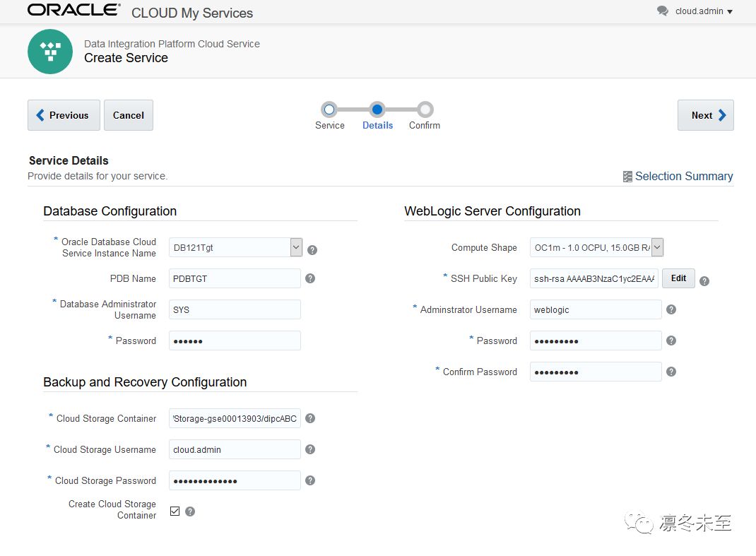Screen dimensions: 756x556
Task: Go to the Details step
Action: (377, 110)
